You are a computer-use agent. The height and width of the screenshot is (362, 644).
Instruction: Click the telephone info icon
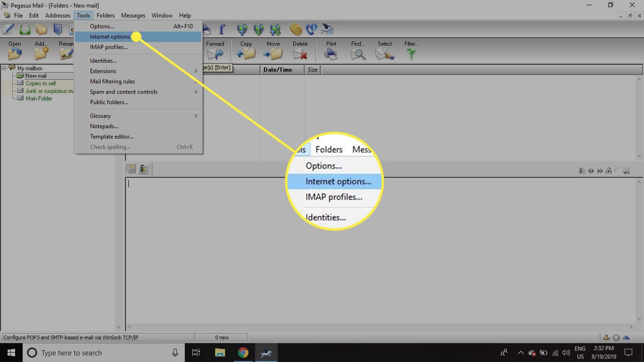coord(311,29)
